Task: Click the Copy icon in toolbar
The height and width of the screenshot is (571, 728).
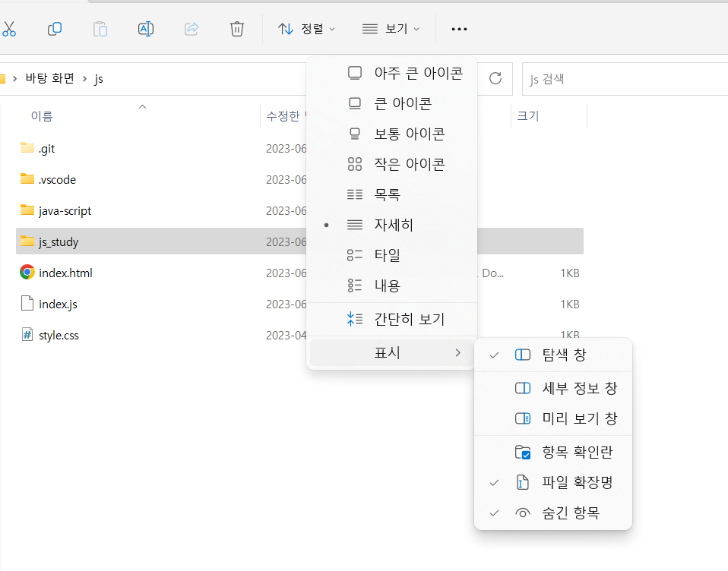Action: click(x=54, y=29)
